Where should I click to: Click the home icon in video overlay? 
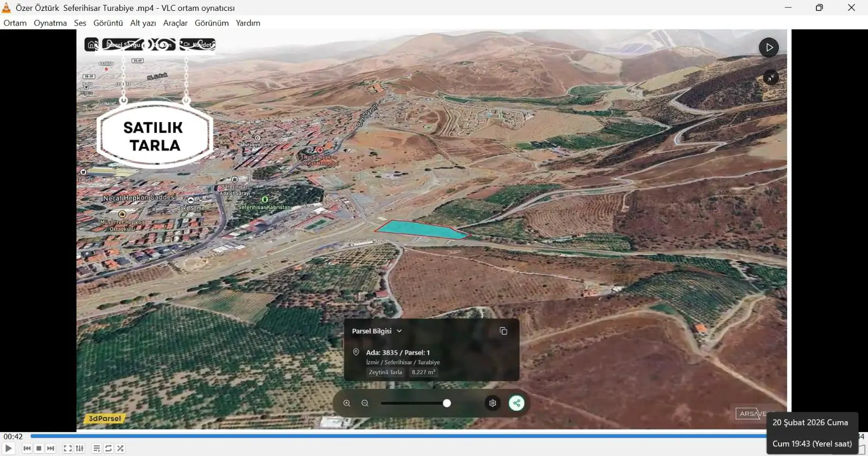point(92,45)
